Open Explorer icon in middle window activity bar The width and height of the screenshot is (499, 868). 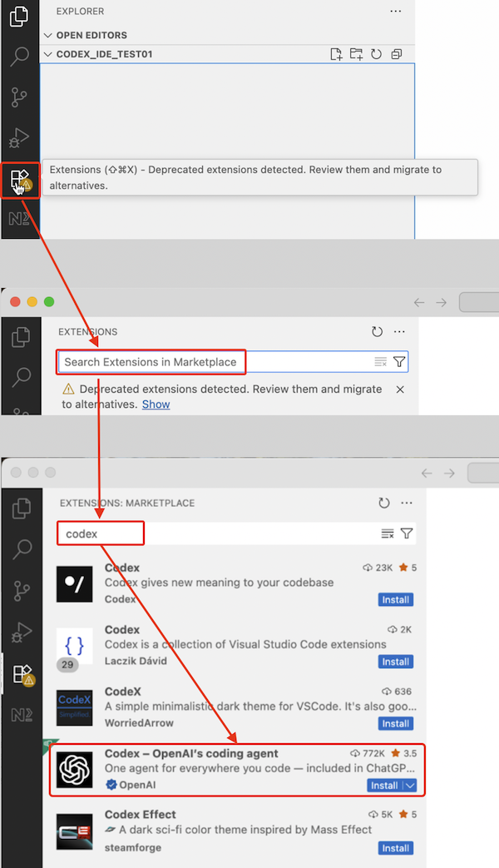[x=21, y=337]
